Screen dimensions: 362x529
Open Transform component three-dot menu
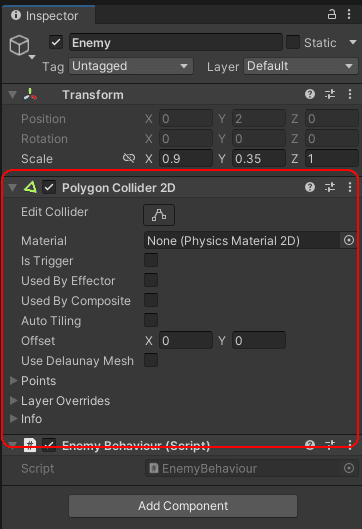pos(350,94)
